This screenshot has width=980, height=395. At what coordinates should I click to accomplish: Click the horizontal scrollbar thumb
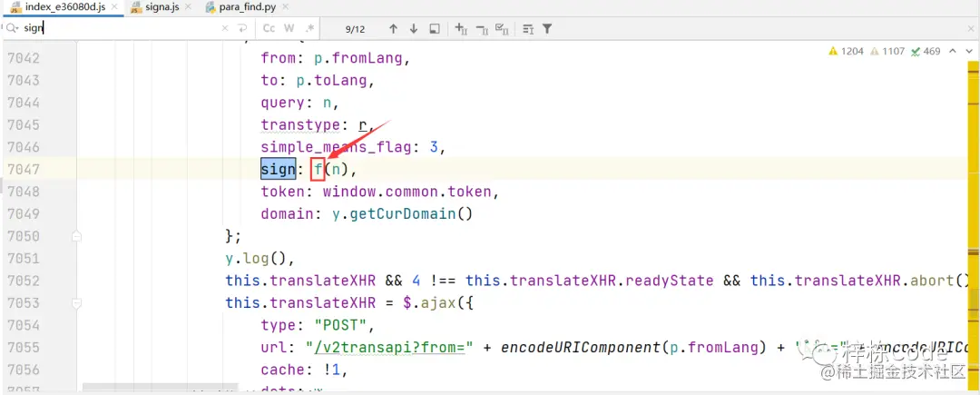tap(161, 388)
